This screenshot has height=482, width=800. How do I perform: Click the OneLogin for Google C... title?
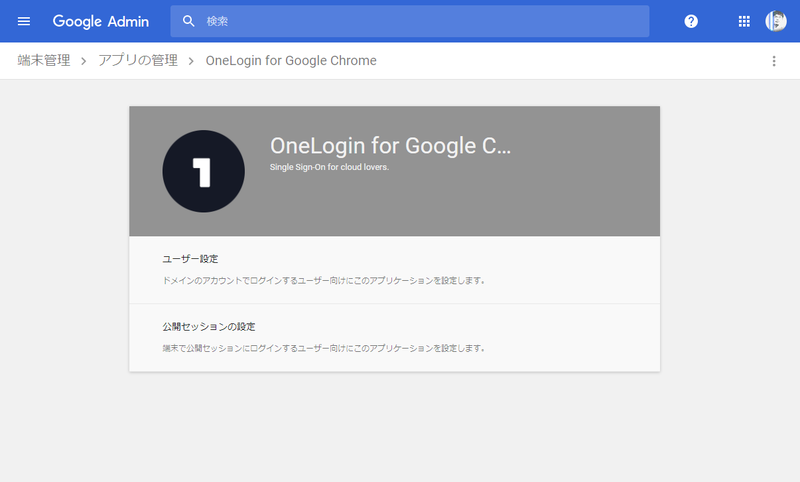pos(390,146)
